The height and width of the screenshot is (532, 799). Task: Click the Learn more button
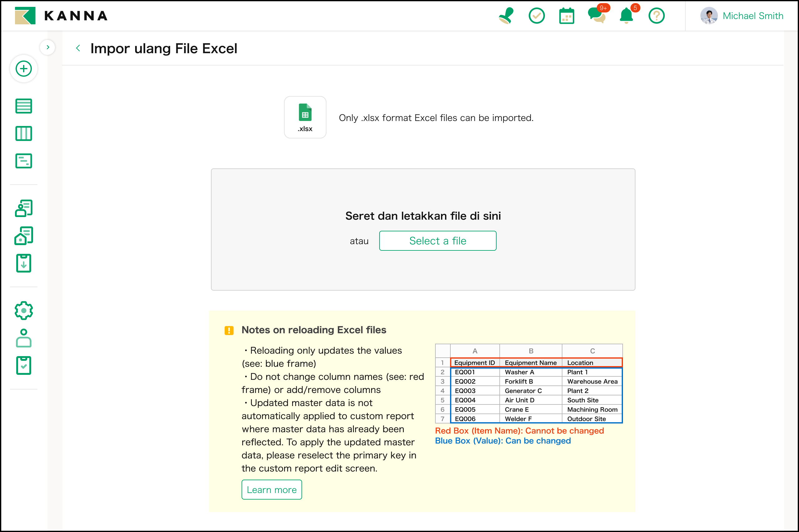(x=272, y=490)
